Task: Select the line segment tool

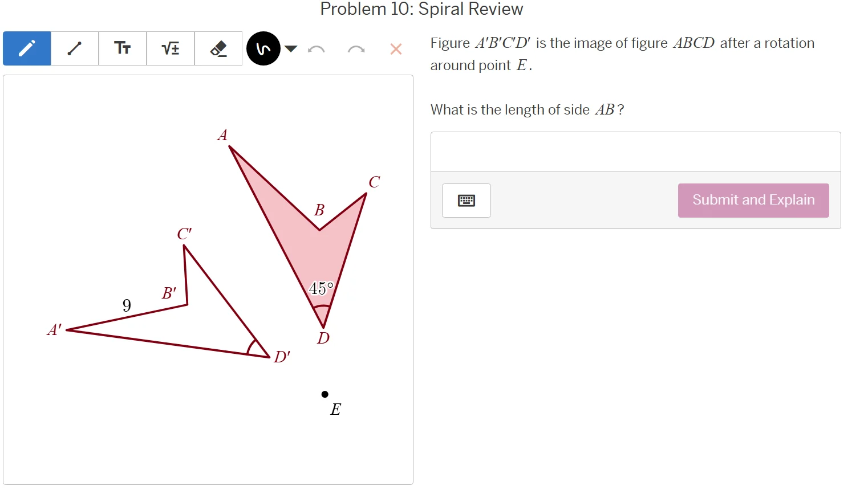Action: click(x=74, y=48)
